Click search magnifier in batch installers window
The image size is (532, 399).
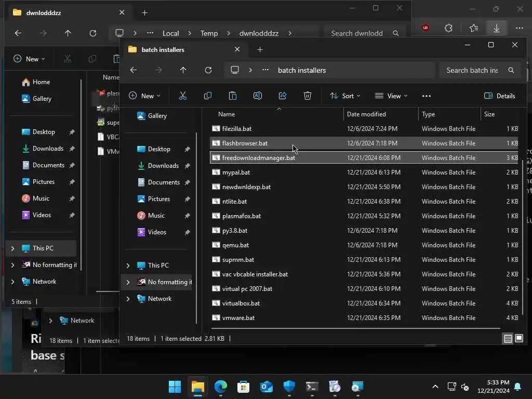511,70
